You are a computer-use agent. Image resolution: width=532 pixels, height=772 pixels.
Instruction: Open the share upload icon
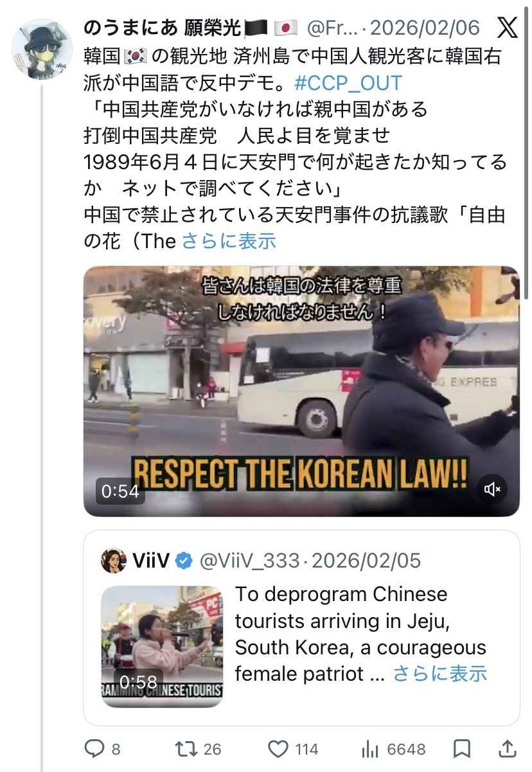tap(507, 749)
